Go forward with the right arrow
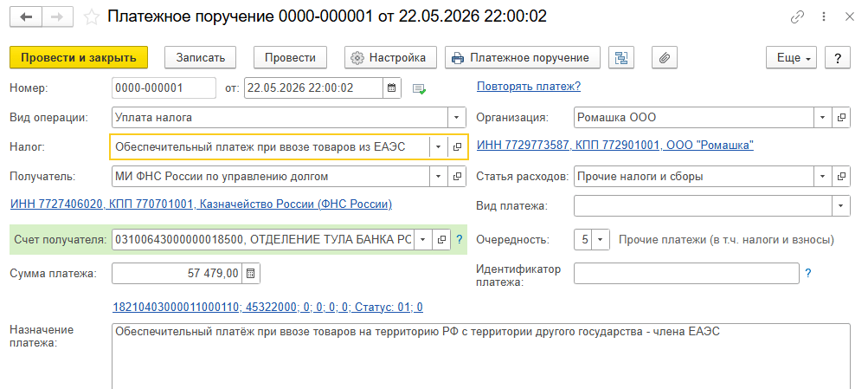This screenshot has width=868, height=389. point(57,16)
